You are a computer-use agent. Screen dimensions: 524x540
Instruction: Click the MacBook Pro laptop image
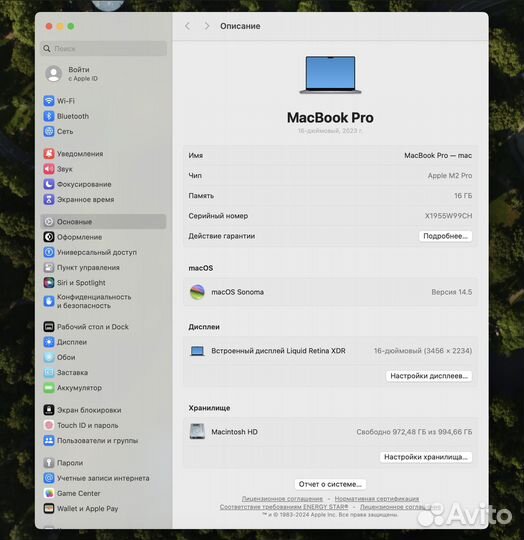pos(331,75)
